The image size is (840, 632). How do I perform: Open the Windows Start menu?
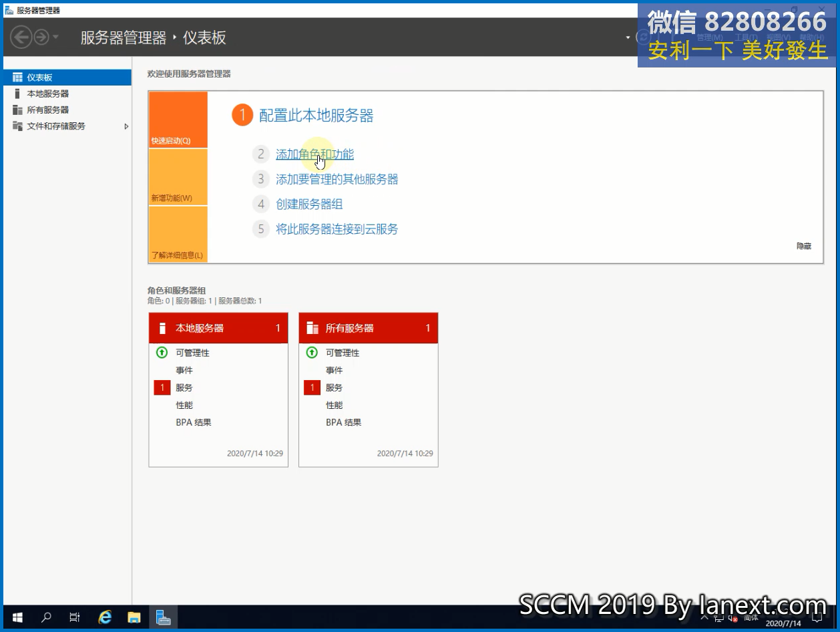pos(17,617)
